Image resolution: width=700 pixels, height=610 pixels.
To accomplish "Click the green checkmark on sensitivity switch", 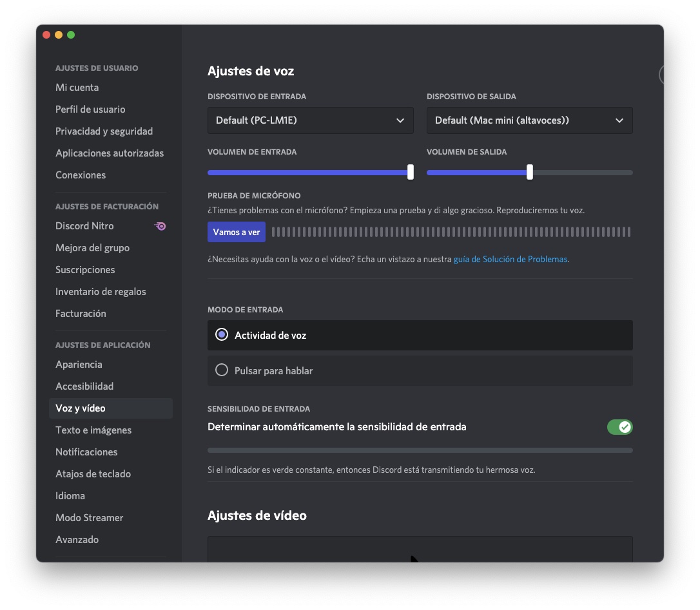I will coord(624,427).
